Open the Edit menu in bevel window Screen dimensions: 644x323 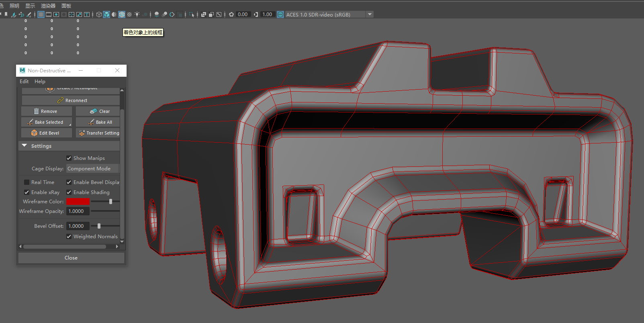(x=24, y=81)
